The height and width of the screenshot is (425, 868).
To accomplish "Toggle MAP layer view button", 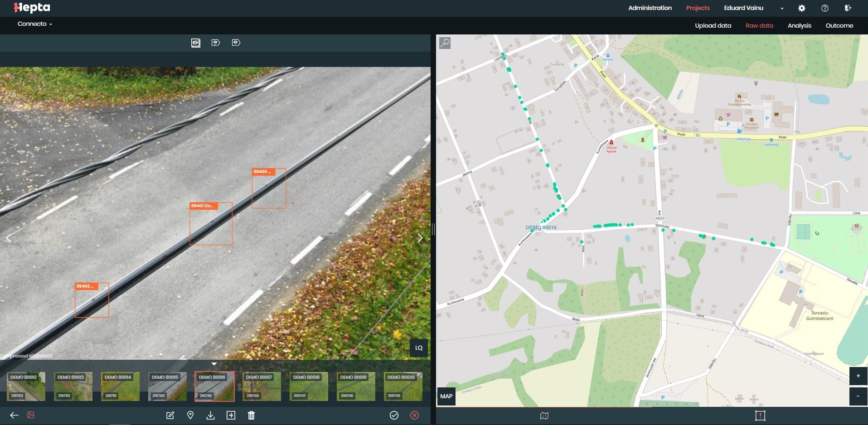I will click(x=446, y=396).
